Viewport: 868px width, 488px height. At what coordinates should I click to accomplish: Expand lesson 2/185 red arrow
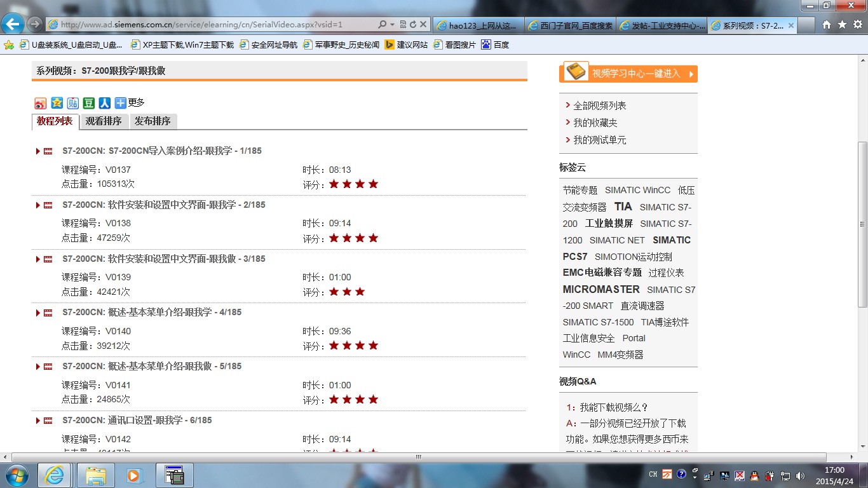tap(38, 205)
